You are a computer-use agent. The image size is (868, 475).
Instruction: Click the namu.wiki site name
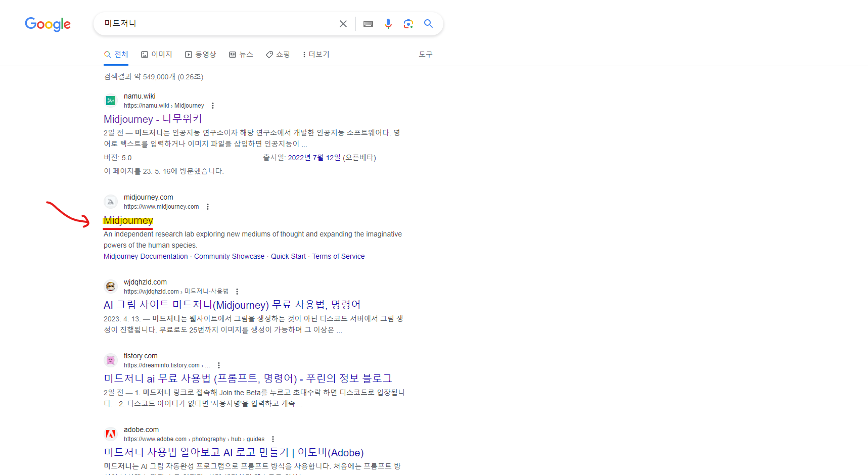[x=140, y=96]
